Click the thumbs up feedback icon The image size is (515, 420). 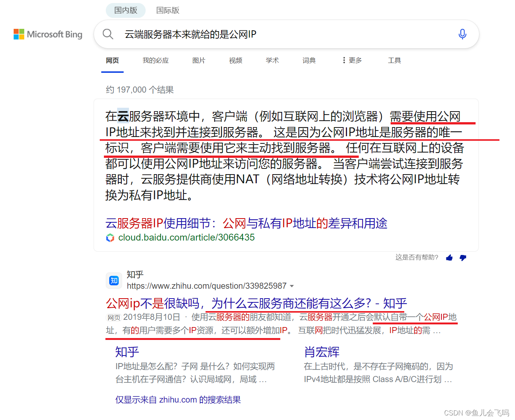click(449, 258)
